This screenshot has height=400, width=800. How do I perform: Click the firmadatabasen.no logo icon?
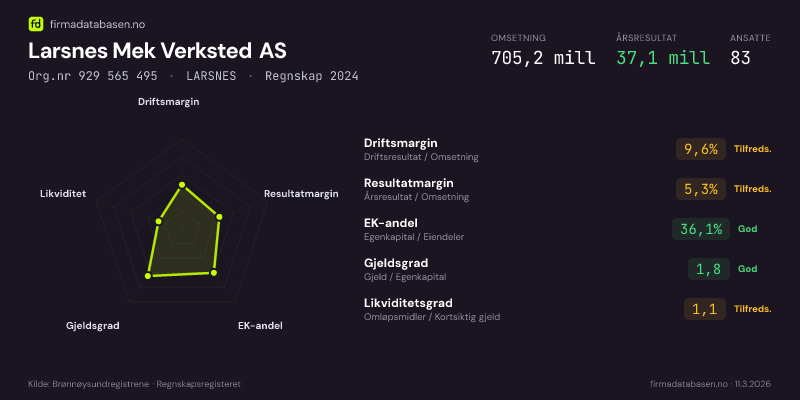pos(36,22)
